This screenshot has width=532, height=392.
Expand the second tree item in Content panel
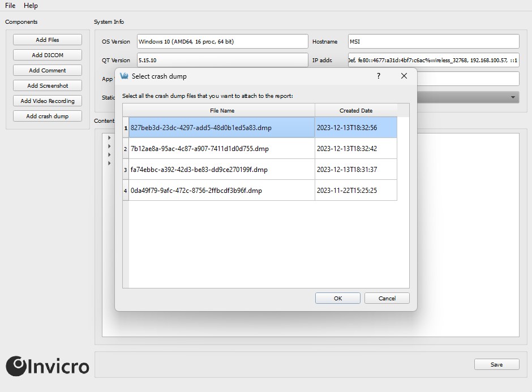[109, 146]
